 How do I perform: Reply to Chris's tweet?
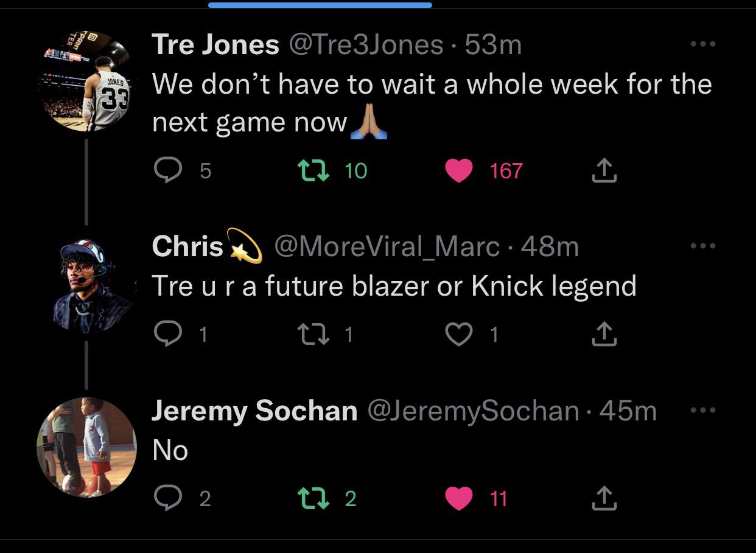165,334
